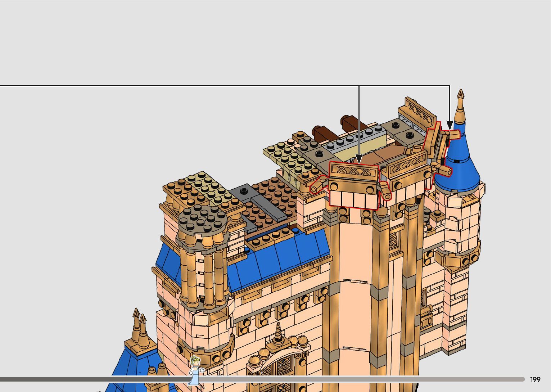Click the golden lattice fence at top right
Image resolution: width=551 pixels, height=392 pixels.
click(420, 110)
